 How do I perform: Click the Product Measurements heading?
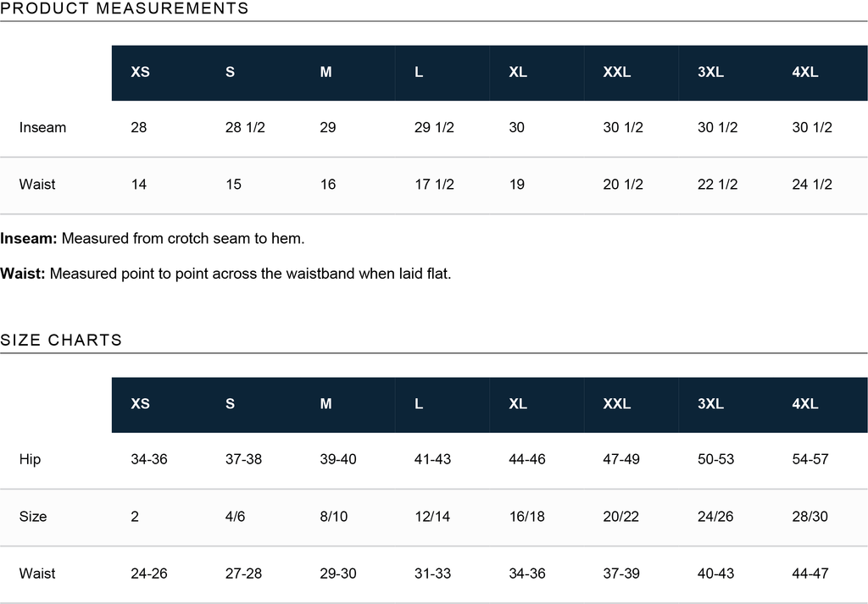point(124,8)
